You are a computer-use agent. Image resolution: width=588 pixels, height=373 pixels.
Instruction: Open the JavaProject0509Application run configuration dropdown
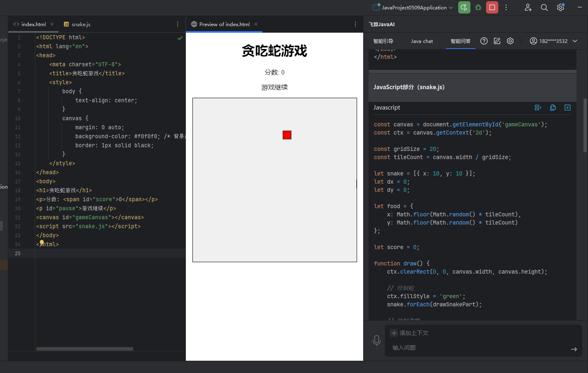[x=413, y=7]
